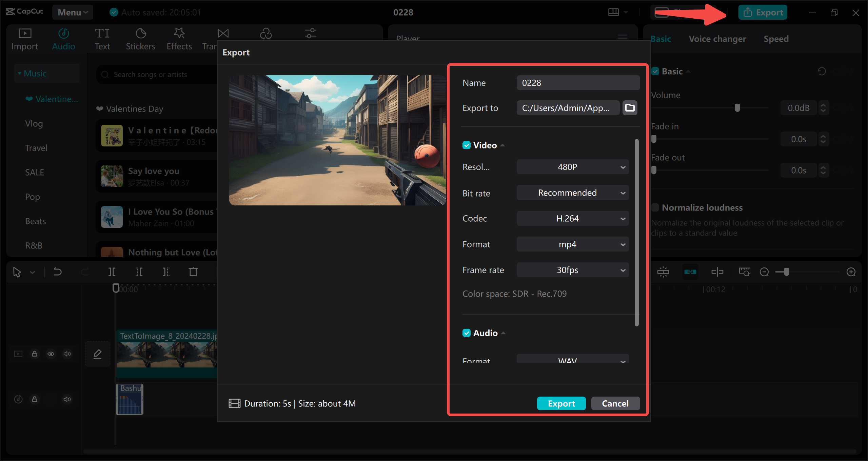Zoom in on the timeline with the magnifier icon
868x461 pixels.
pos(851,272)
